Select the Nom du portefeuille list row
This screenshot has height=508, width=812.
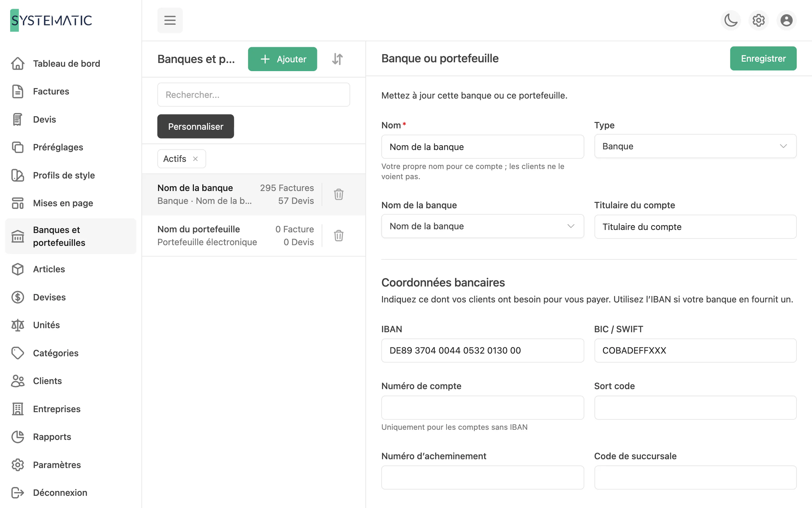pyautogui.click(x=254, y=236)
